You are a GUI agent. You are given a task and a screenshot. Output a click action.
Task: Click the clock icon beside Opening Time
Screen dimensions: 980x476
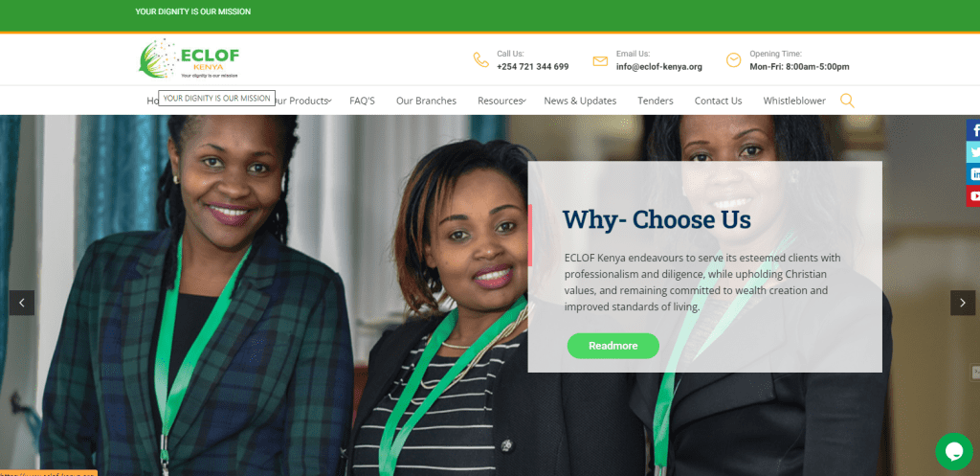click(733, 60)
